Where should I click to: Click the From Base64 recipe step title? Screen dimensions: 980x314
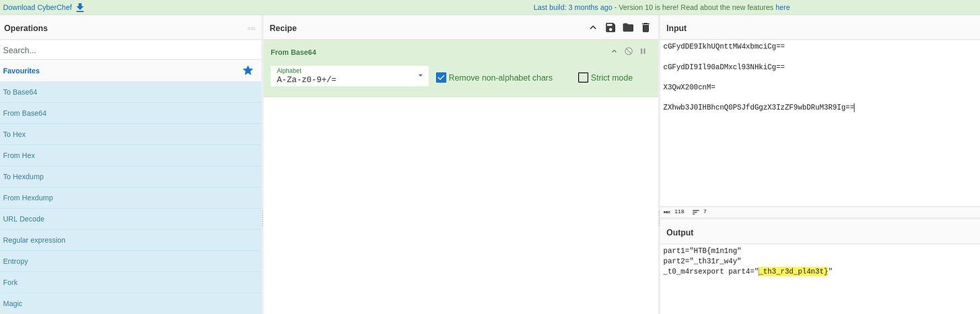tap(293, 52)
